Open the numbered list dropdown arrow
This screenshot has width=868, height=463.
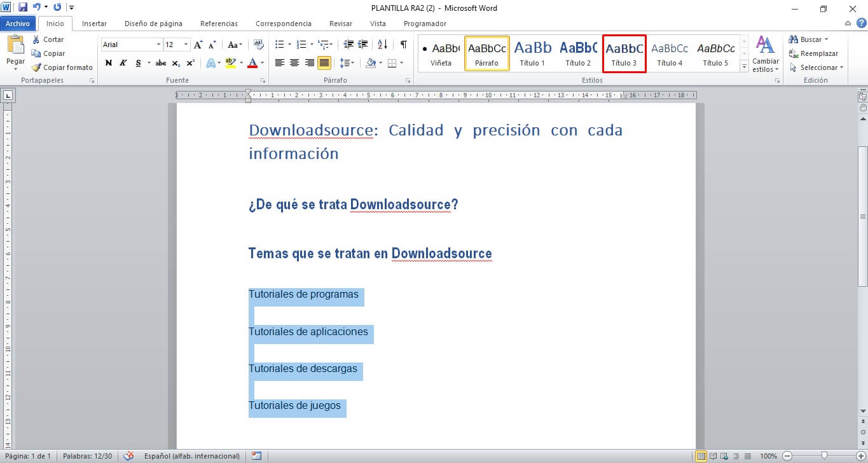(x=312, y=45)
